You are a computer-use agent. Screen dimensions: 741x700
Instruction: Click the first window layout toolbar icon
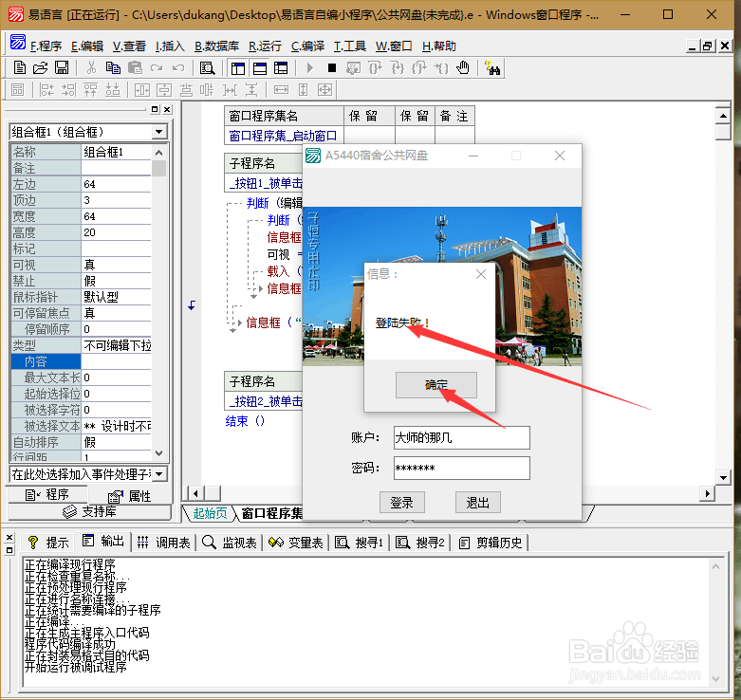coord(238,68)
